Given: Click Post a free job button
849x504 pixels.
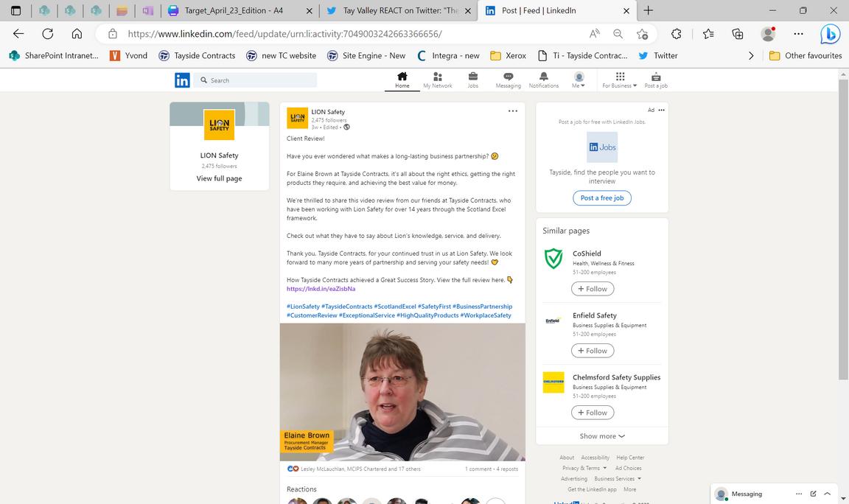Looking at the screenshot, I should point(602,198).
